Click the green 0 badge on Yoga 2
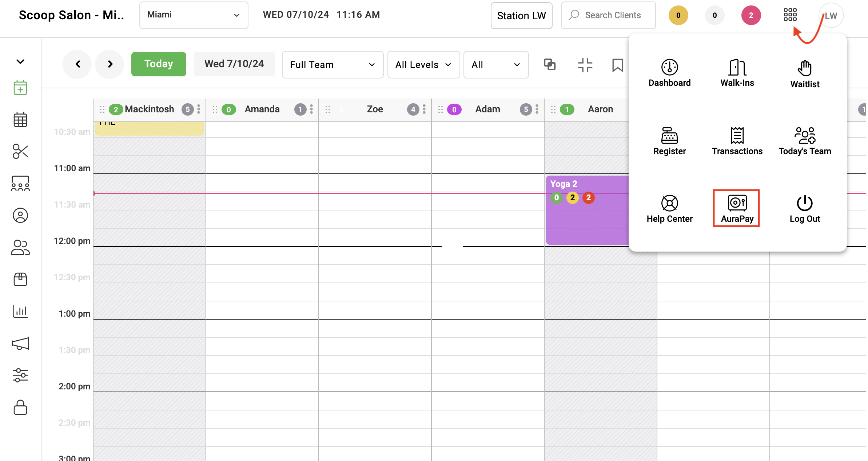Image resolution: width=868 pixels, height=461 pixels. click(556, 198)
